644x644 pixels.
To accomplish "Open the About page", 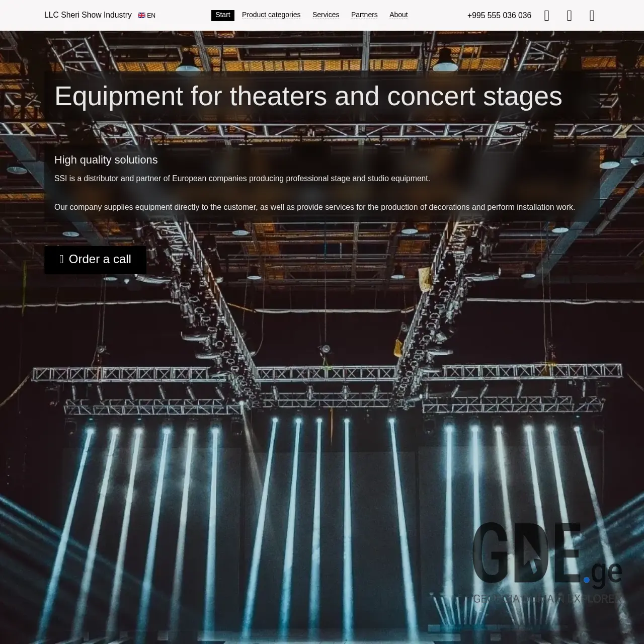I will tap(398, 15).
